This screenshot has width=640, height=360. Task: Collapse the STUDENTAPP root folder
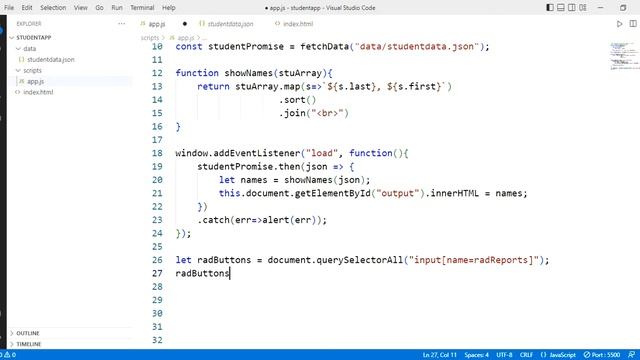coord(33,37)
